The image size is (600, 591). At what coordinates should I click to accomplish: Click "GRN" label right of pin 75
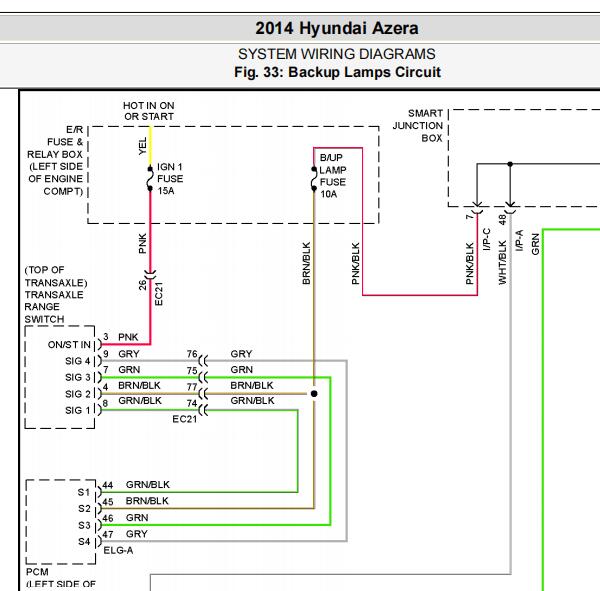pos(241,369)
